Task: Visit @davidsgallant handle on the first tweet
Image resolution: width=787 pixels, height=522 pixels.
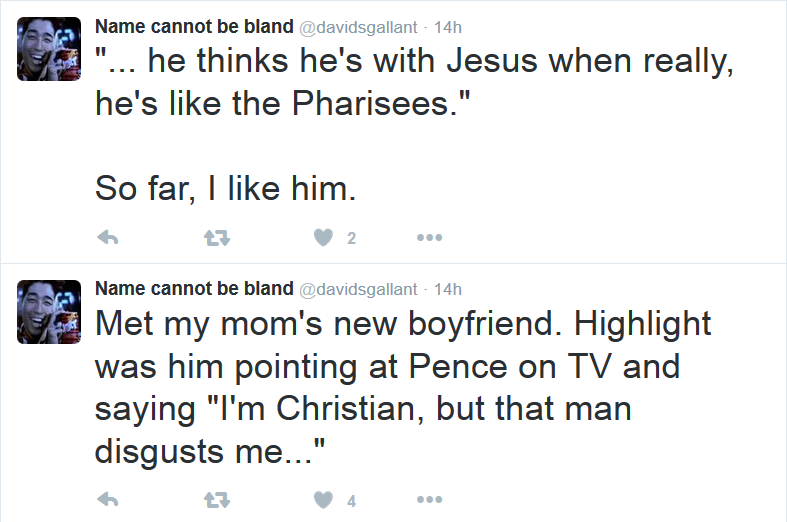Action: (358, 28)
